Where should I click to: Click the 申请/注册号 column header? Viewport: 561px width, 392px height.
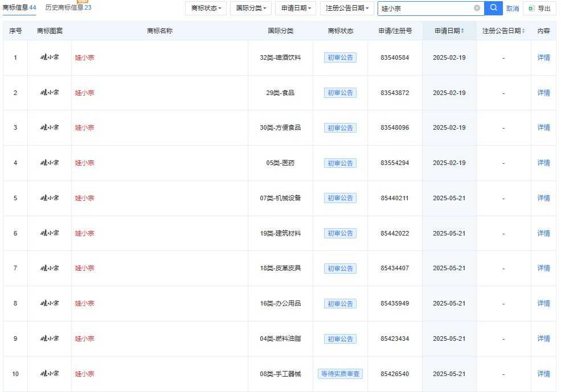click(x=395, y=31)
